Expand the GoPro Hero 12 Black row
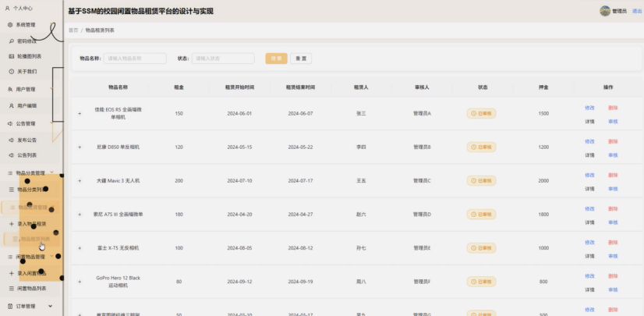644x316 pixels. [x=80, y=282]
